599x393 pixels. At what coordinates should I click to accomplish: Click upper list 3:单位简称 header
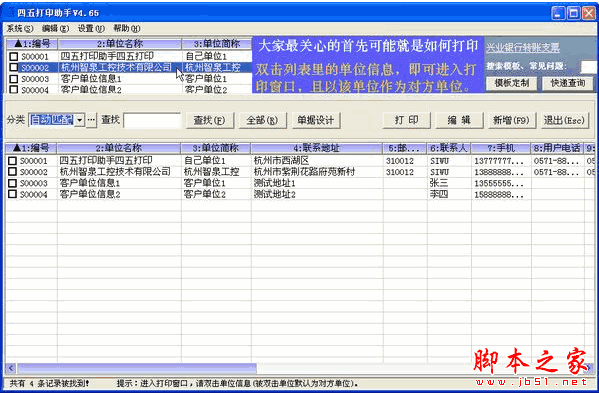[217, 44]
